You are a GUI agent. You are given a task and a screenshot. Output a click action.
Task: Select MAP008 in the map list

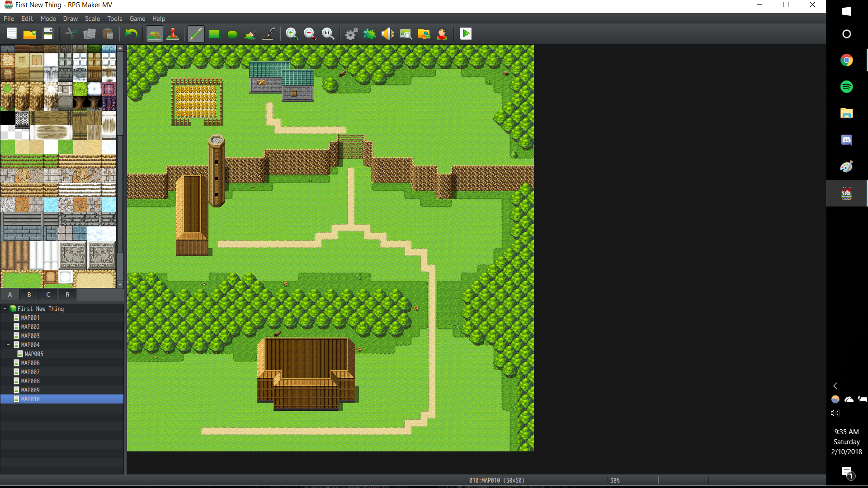30,381
